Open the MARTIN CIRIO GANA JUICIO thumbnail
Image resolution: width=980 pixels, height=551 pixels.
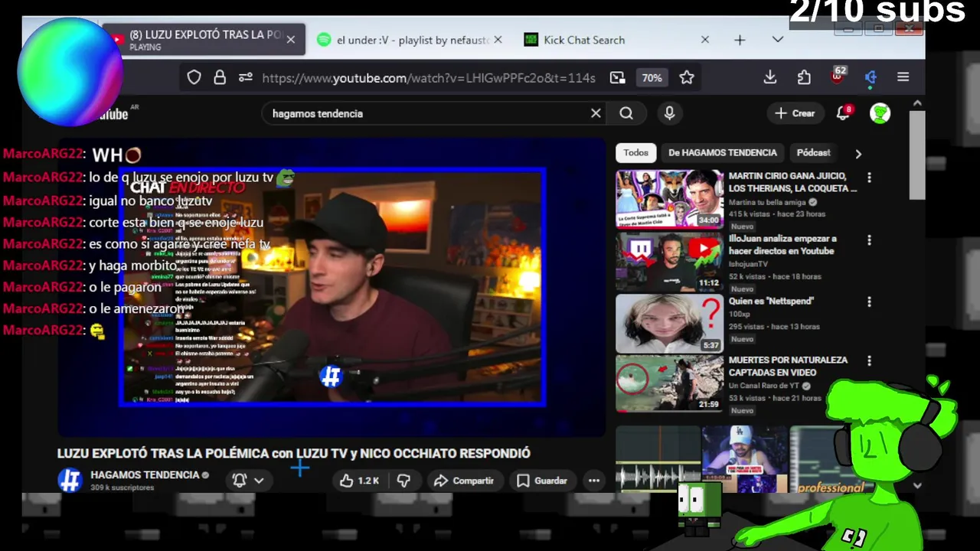(669, 198)
